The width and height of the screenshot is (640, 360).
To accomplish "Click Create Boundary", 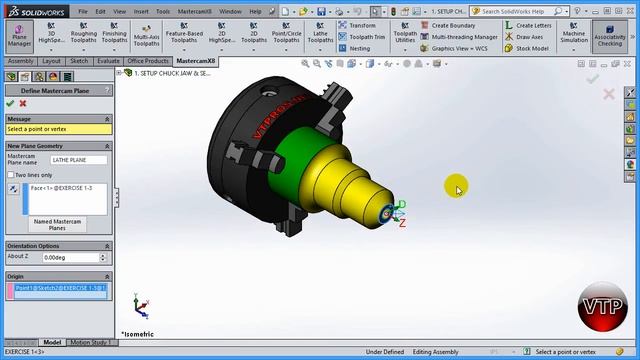I will tap(448, 25).
